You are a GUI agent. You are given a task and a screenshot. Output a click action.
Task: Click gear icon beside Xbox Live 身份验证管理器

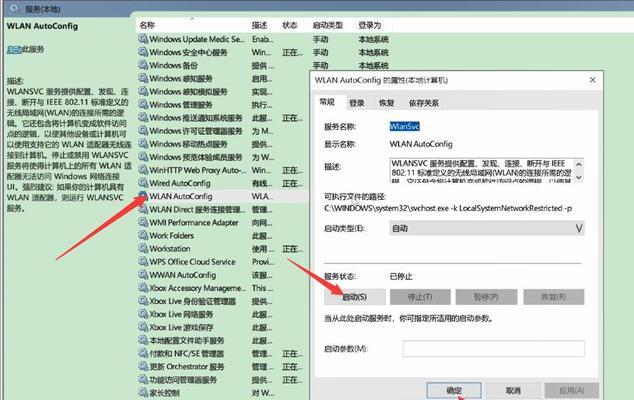click(143, 301)
